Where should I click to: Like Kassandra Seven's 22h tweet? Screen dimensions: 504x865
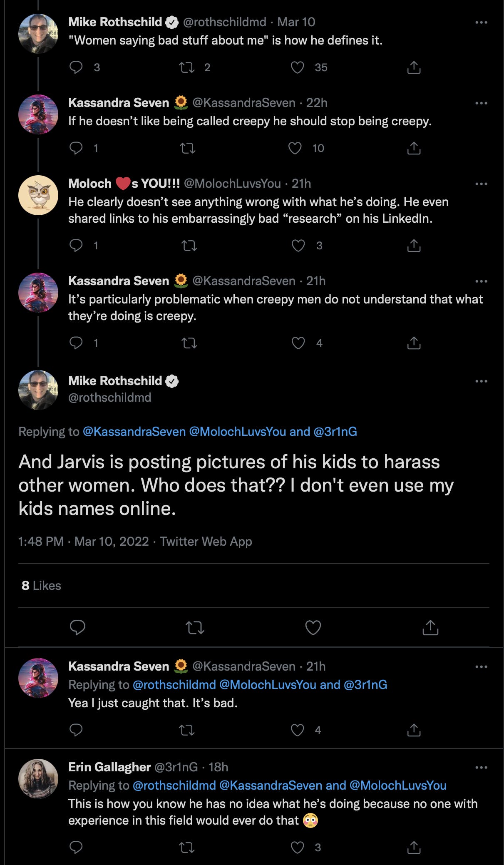(x=295, y=148)
